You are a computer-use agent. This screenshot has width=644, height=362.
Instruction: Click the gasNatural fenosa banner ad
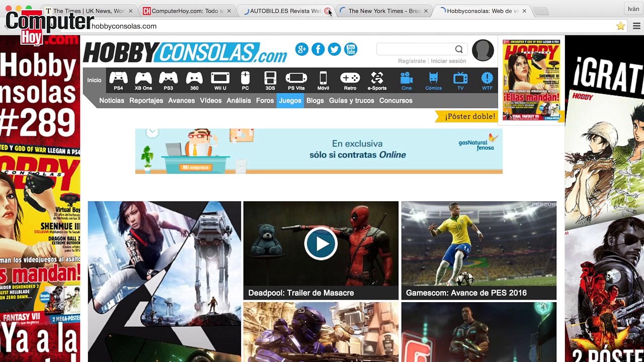pos(318,151)
